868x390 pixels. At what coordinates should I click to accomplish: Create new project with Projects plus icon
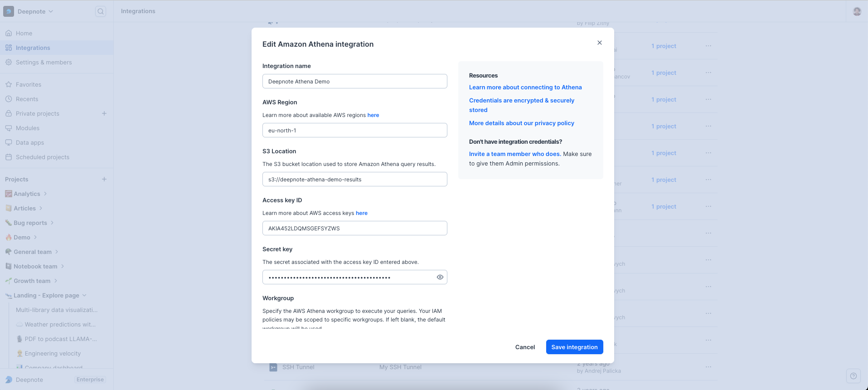(104, 179)
